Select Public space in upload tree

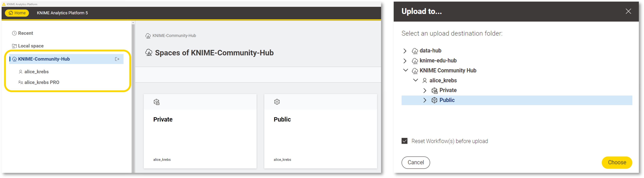[x=517, y=100]
